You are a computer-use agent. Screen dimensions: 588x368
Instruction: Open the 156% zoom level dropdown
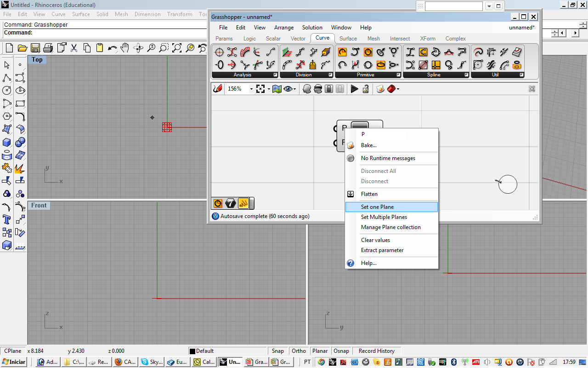[x=251, y=89]
